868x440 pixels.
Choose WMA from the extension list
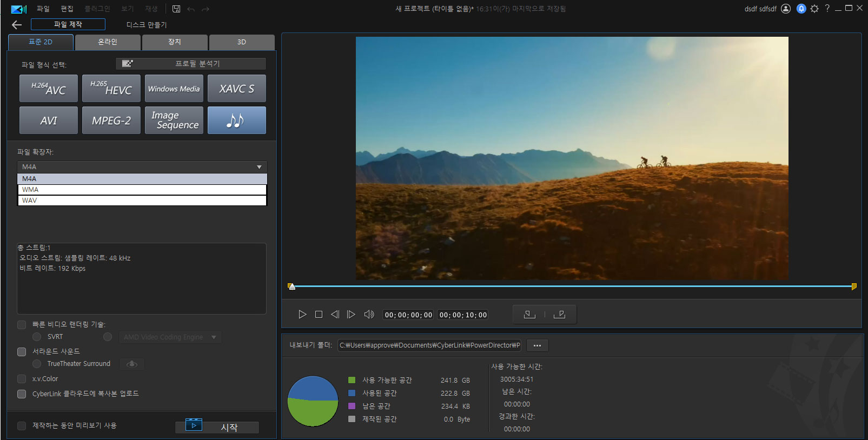coord(142,190)
